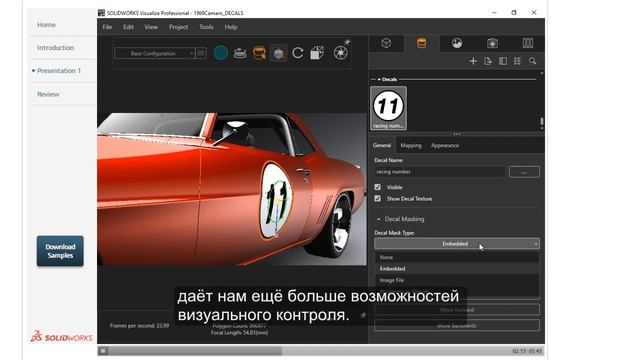Screen dimensions: 640x360
Task: Click the camera aperture render icon
Action: point(340,53)
